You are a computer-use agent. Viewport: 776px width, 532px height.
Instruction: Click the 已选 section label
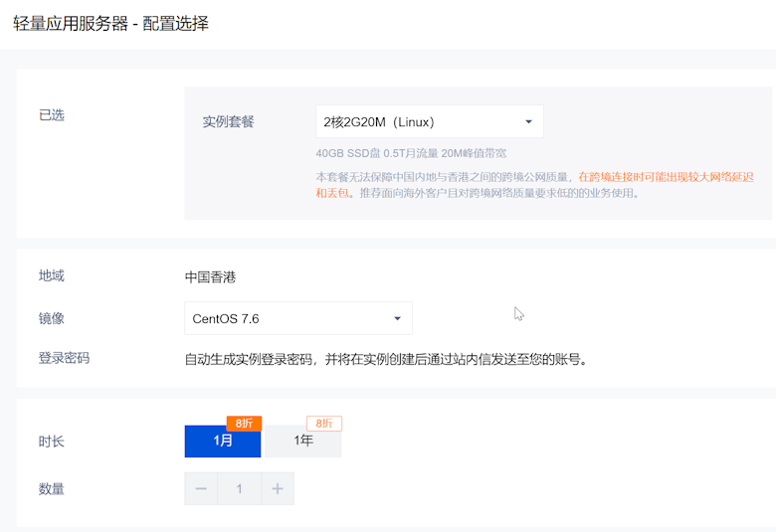(52, 115)
